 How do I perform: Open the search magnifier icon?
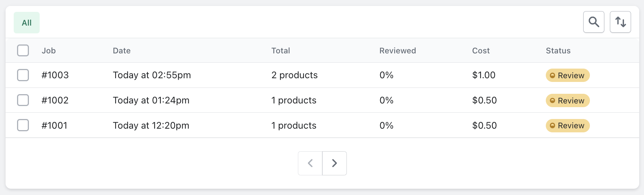(594, 22)
